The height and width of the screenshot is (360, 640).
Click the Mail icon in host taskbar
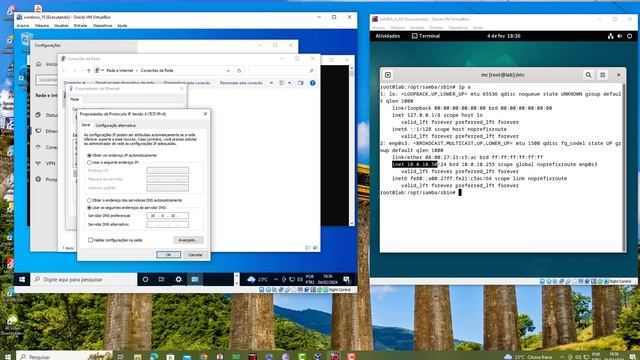click(x=187, y=357)
